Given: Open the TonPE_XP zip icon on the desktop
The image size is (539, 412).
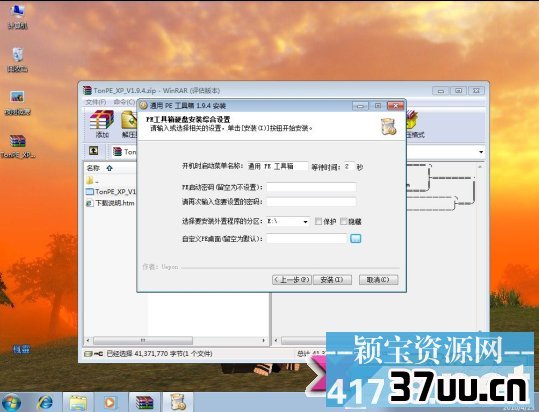Looking at the screenshot, I should [18, 146].
